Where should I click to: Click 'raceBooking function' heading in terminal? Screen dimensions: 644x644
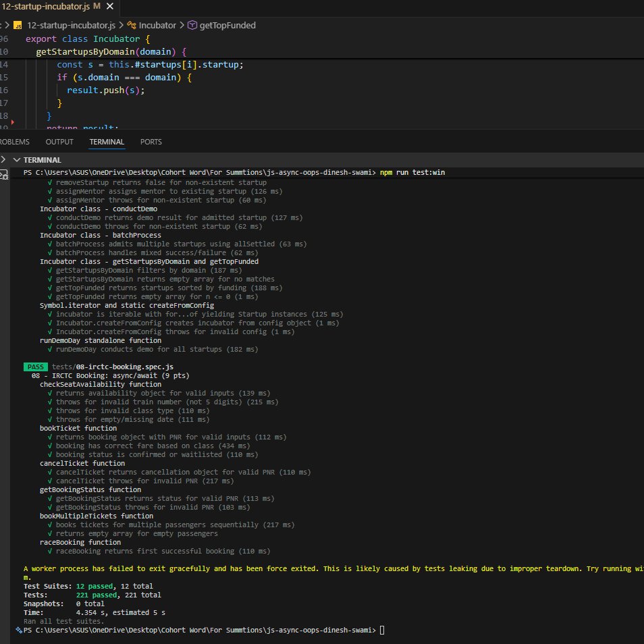click(80, 542)
